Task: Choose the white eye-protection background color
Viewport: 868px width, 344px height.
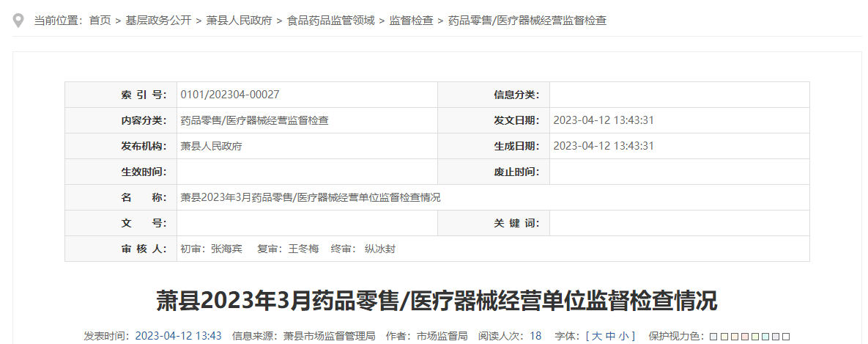Action: (x=786, y=337)
